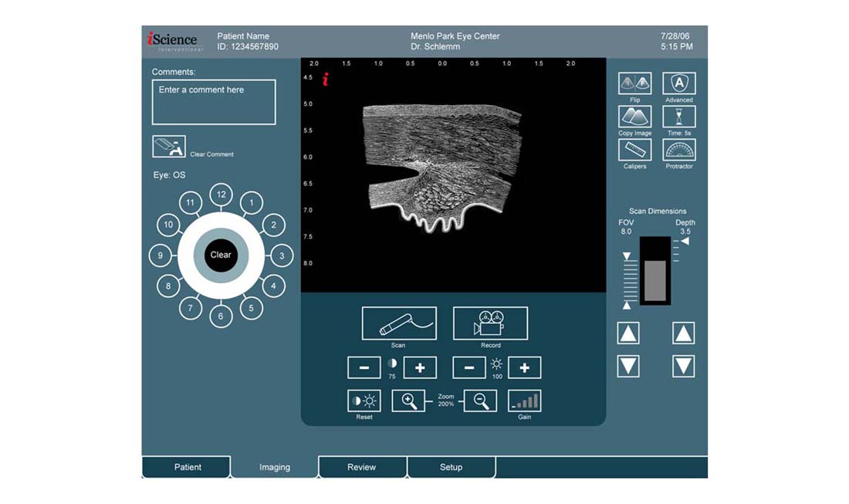Select clock position 12 on eye dial

click(221, 194)
